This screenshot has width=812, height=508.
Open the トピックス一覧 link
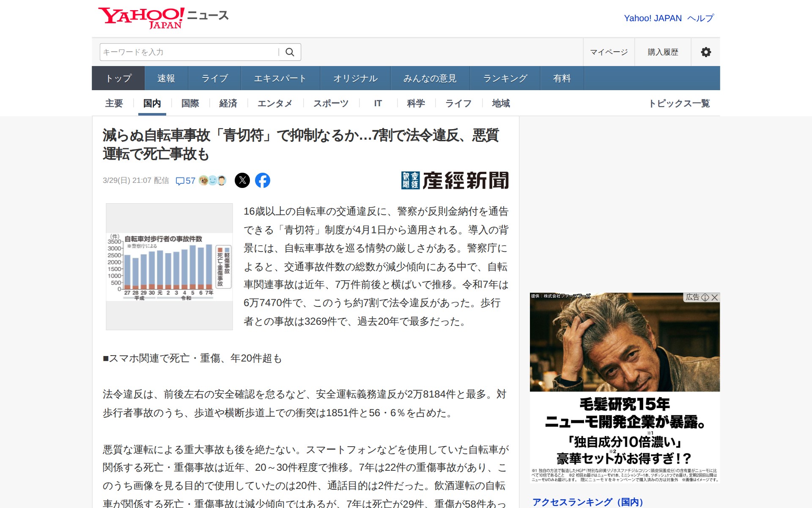(x=679, y=103)
